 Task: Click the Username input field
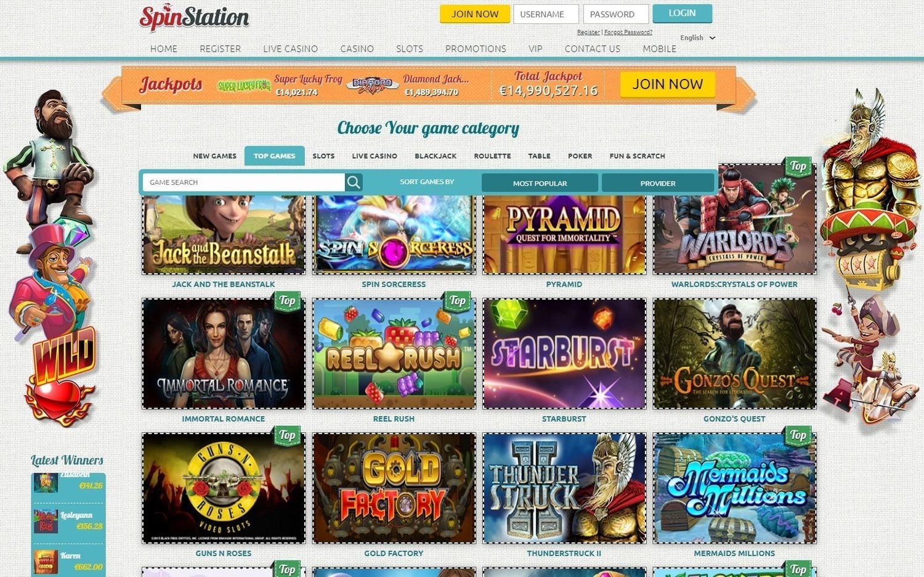click(x=546, y=14)
